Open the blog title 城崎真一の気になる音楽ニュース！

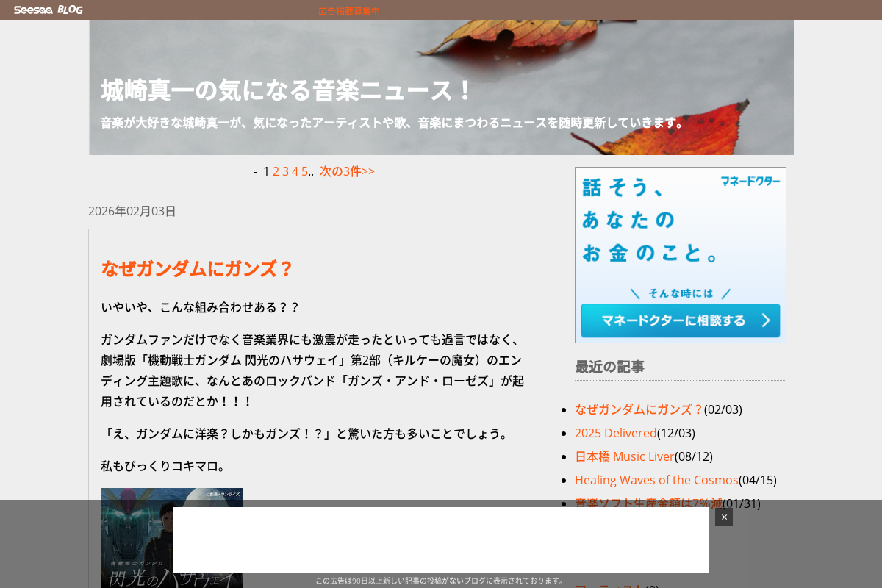(288, 90)
